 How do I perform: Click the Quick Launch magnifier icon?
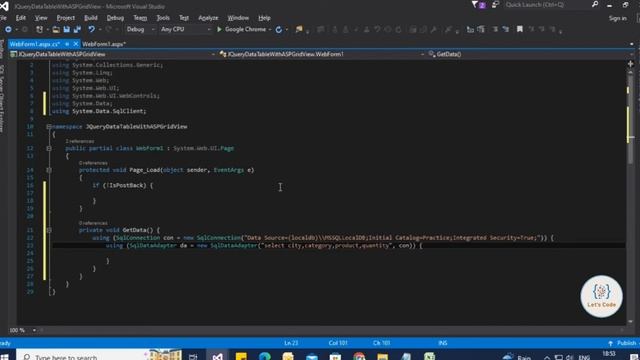point(595,4)
